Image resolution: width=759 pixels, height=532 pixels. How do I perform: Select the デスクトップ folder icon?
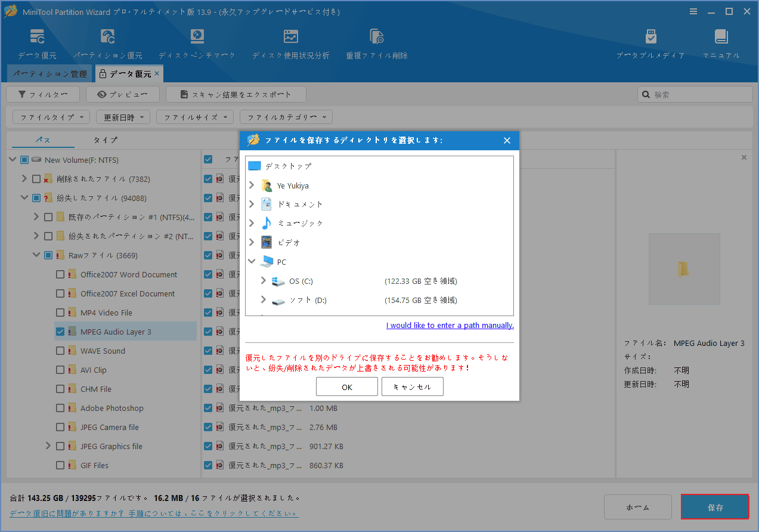(255, 166)
